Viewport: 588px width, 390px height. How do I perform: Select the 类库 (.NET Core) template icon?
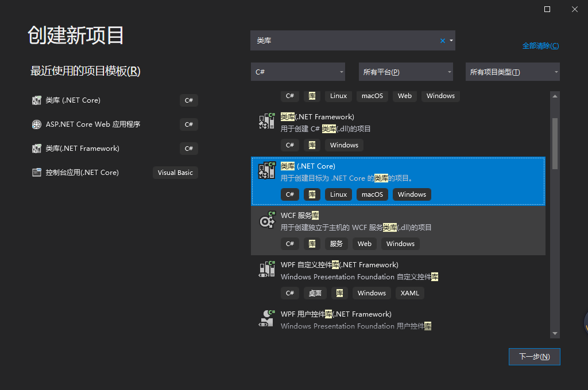click(x=266, y=170)
